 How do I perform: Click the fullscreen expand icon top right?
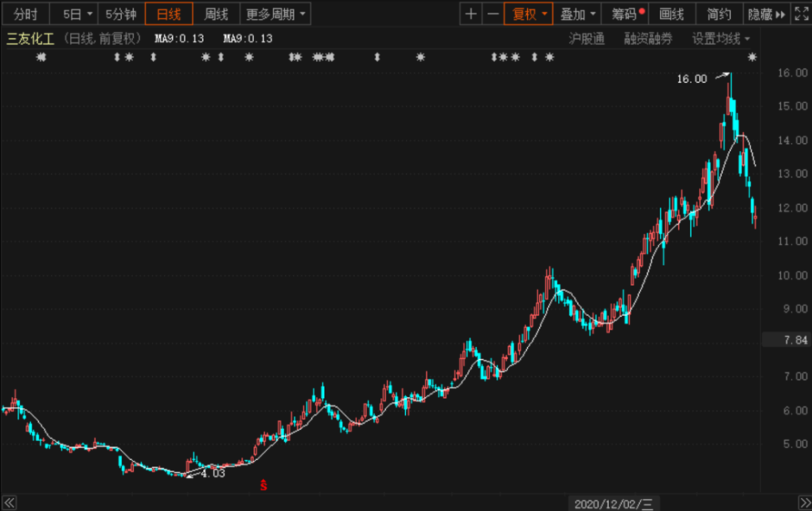click(x=801, y=14)
